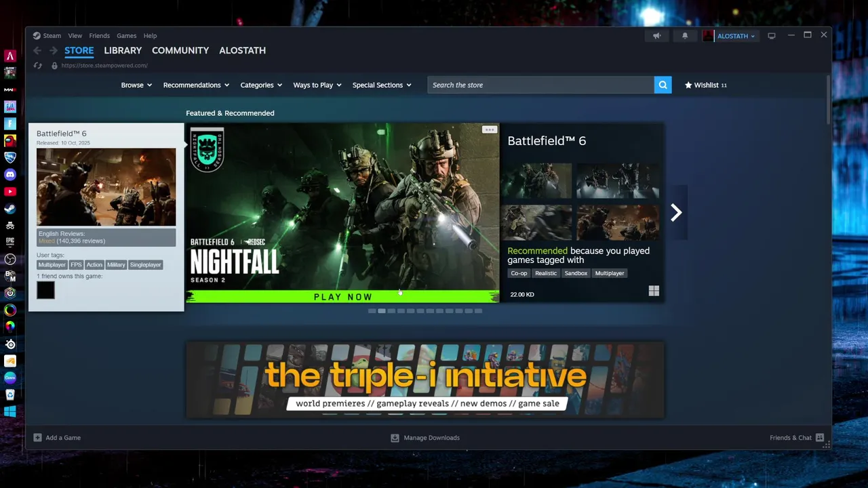Screen dimensions: 868x488
Task: Click the Multiplayer tag beside Sandbox
Action: tap(610, 273)
